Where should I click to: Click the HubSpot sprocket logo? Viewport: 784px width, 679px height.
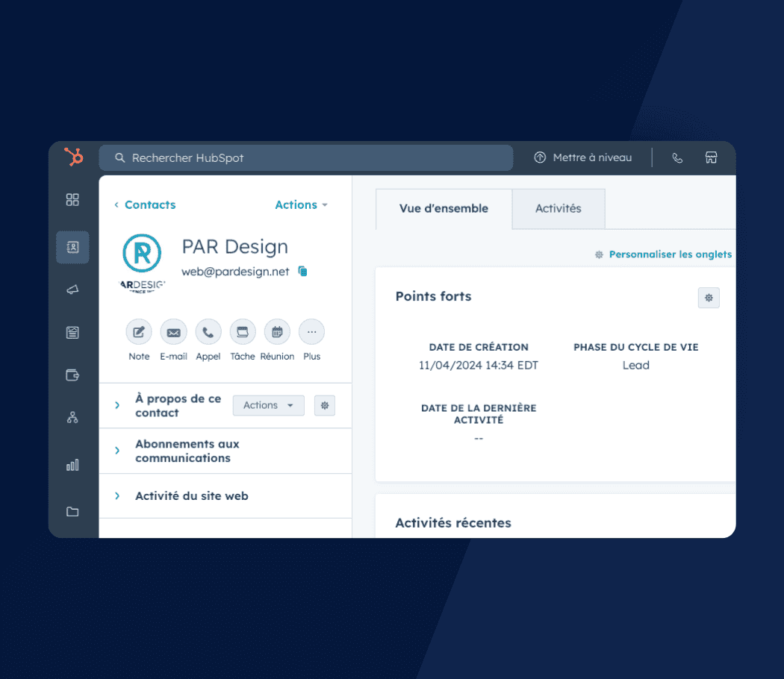tap(73, 157)
